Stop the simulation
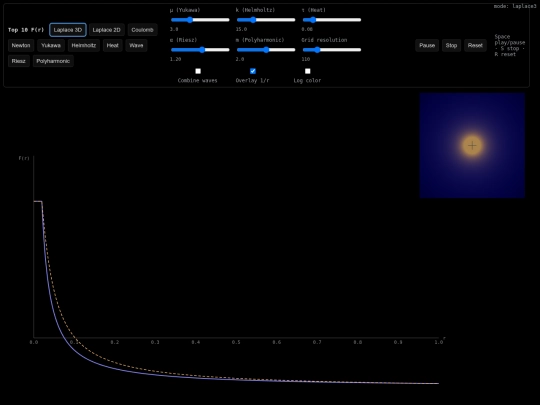540x405 pixels. coord(451,45)
